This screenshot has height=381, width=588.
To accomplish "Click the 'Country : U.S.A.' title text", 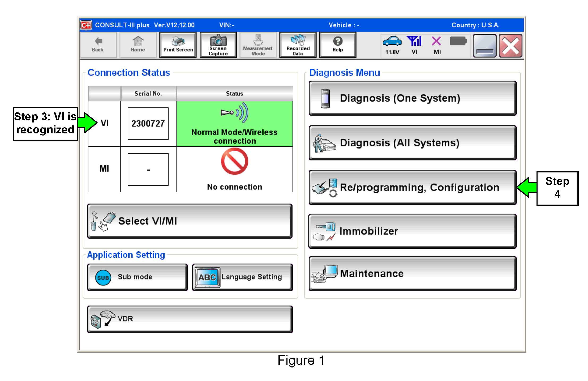I will 475,25.
